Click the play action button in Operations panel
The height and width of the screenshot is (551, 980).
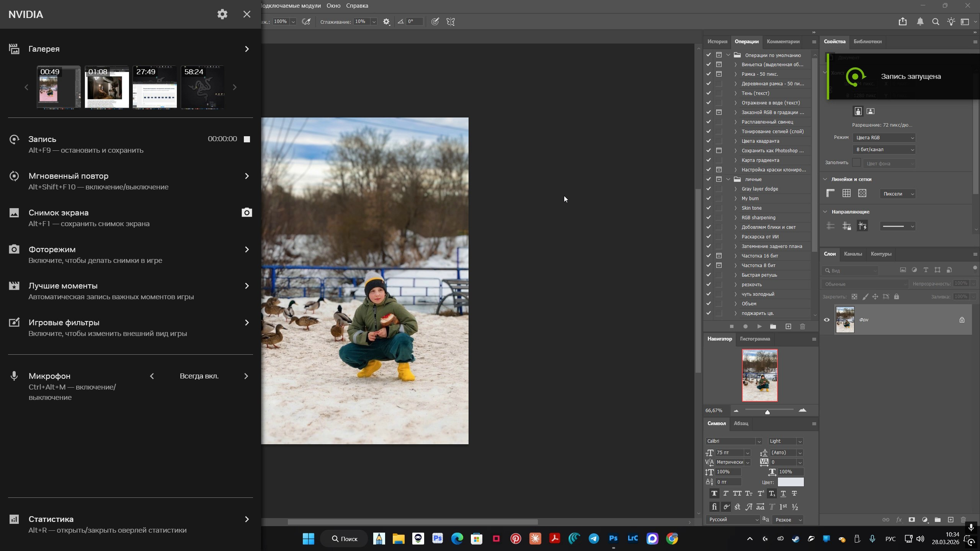(759, 326)
